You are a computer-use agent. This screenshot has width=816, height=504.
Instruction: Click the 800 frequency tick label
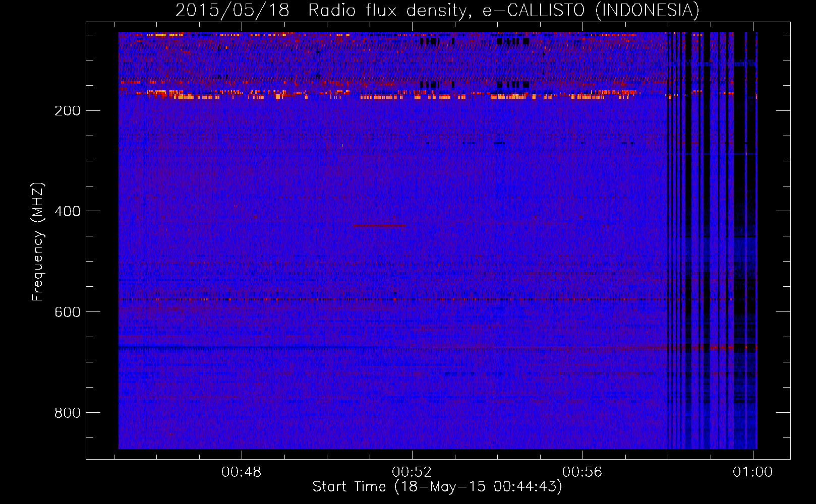coord(68,413)
